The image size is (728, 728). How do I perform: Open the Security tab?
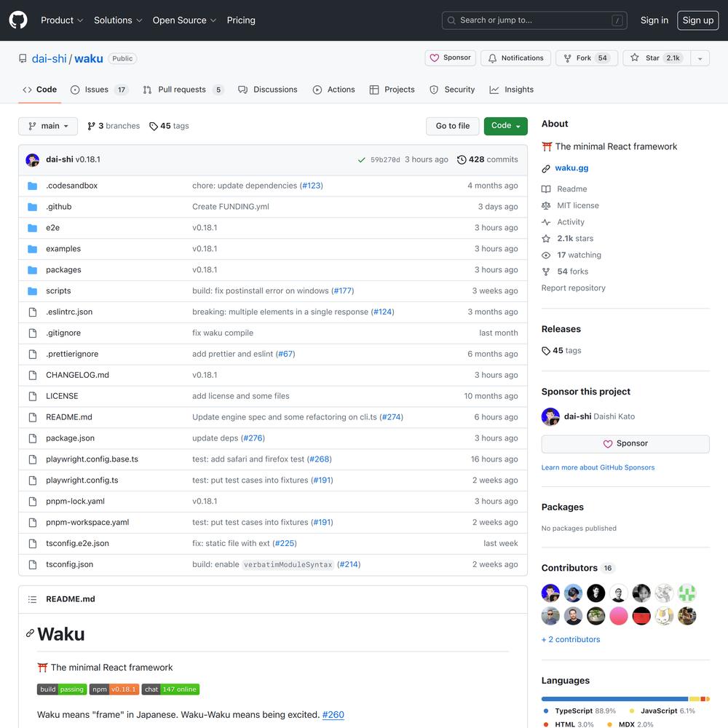coord(452,90)
